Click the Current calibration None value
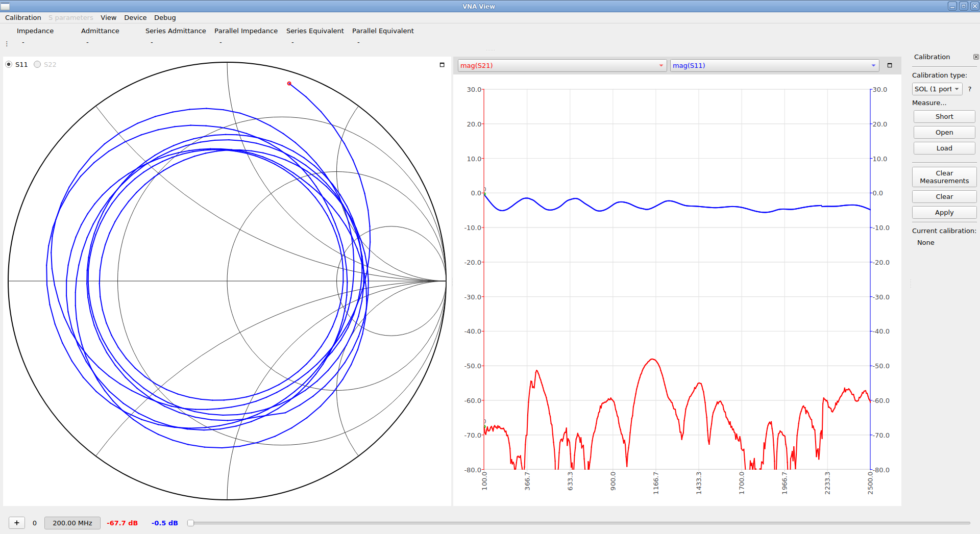980x534 pixels. pyautogui.click(x=925, y=243)
